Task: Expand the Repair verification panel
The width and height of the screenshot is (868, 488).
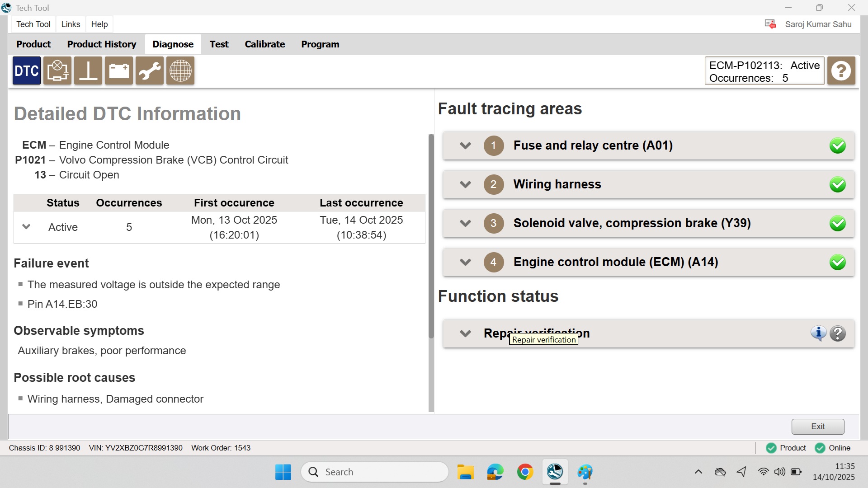Action: tap(465, 333)
